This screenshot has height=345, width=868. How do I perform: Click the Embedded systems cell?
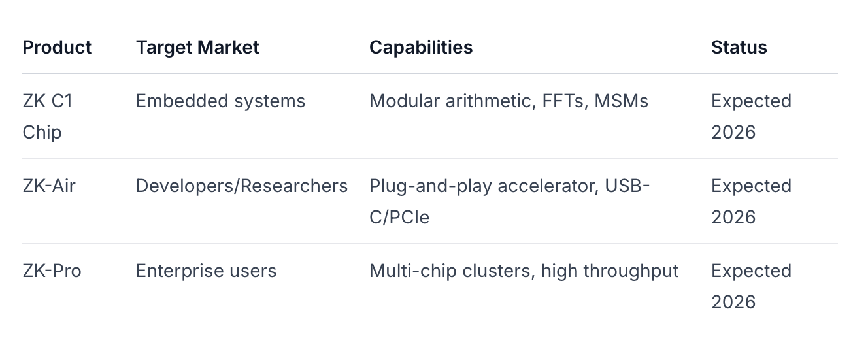[x=220, y=101]
